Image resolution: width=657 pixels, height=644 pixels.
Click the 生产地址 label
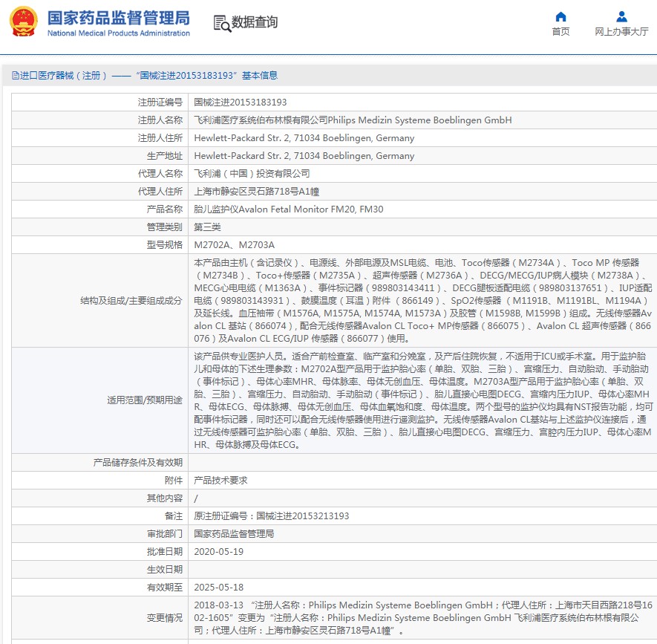tap(165, 156)
